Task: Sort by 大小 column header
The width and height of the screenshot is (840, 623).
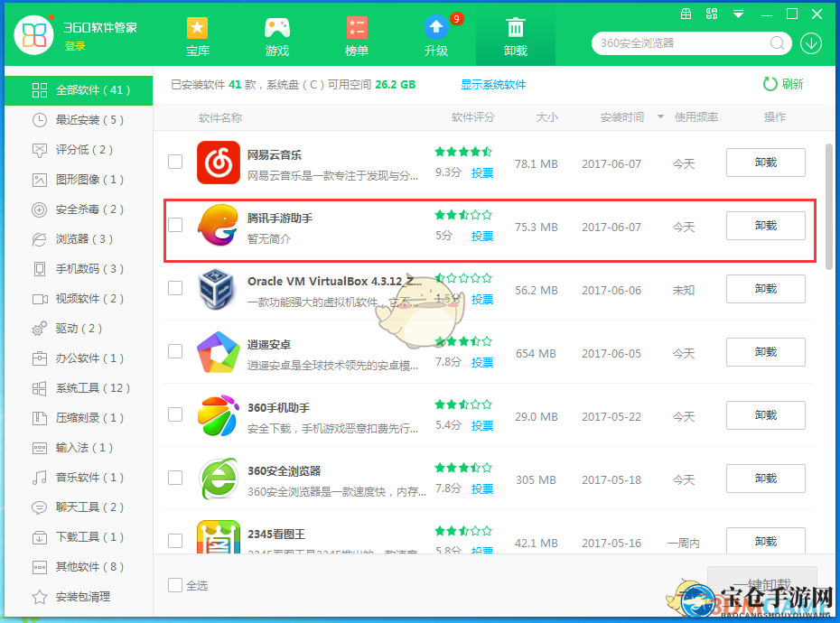Action: (x=547, y=117)
